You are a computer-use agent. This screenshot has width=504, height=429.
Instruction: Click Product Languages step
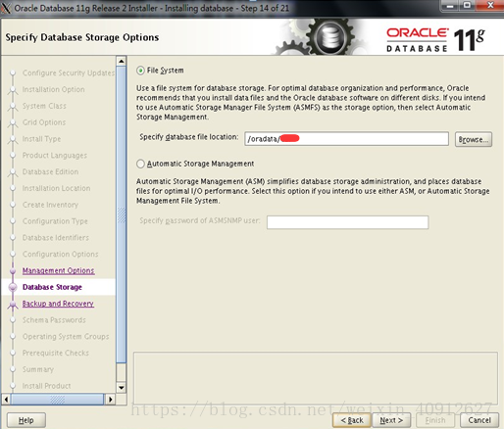[55, 156]
